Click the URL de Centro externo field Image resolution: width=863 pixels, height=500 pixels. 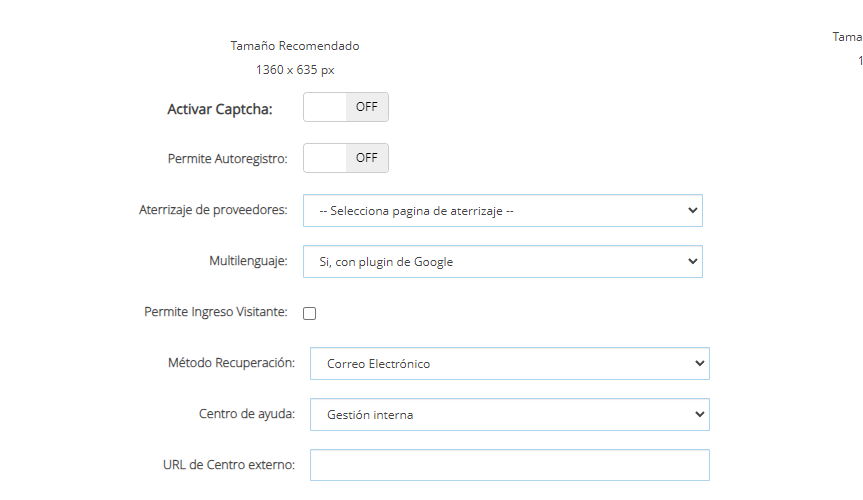click(509, 465)
